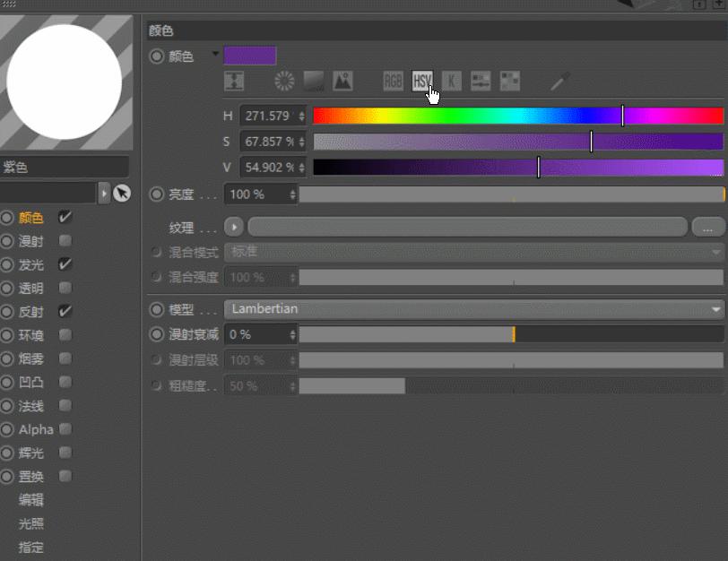Select the HSV color mode icon

(421, 80)
